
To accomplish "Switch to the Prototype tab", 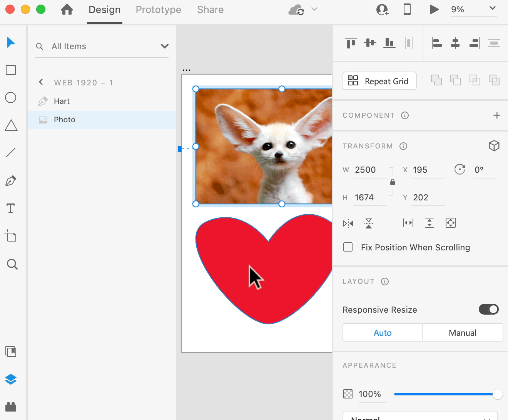I will (159, 10).
